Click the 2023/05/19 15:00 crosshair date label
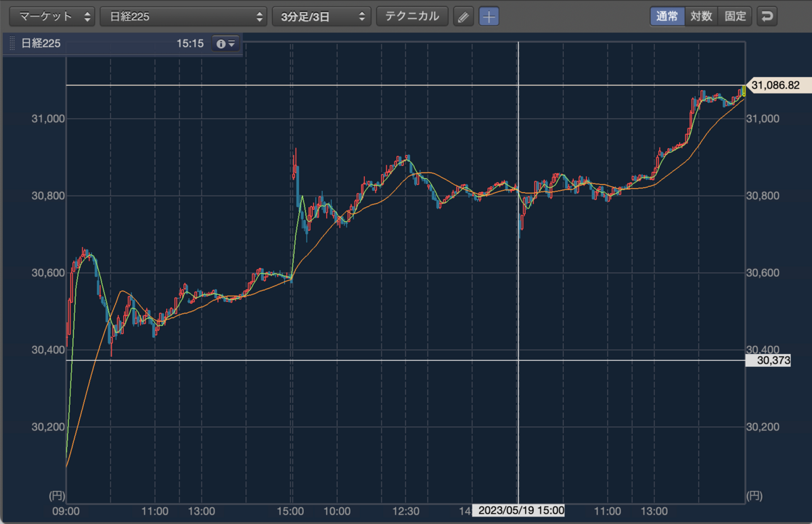Screen dimensions: 812x524 (518, 510)
